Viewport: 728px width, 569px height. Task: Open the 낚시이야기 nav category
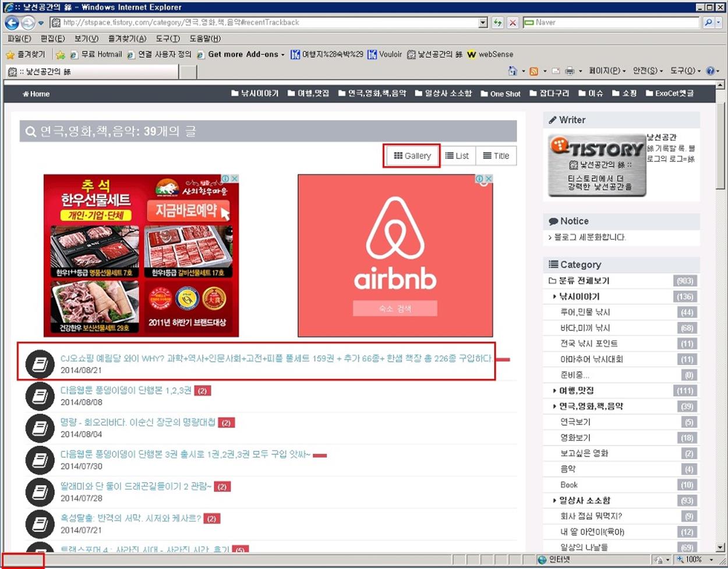[255, 94]
